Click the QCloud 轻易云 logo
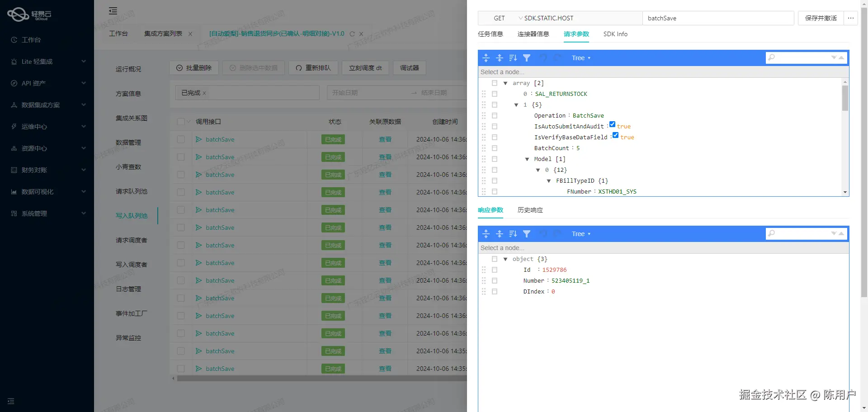Screen dimensions: 868x412 coord(28,14)
